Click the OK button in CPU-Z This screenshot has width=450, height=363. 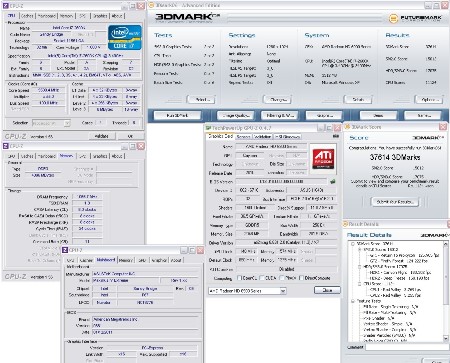tap(130, 136)
